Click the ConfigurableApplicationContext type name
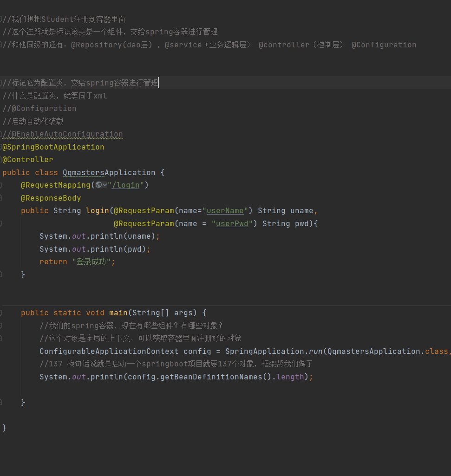 [x=109, y=352]
